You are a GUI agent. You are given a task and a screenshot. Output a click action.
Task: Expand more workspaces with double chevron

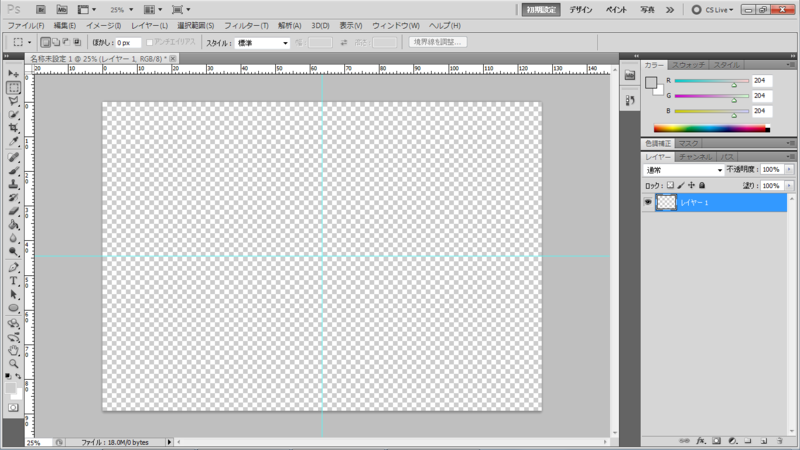point(669,10)
